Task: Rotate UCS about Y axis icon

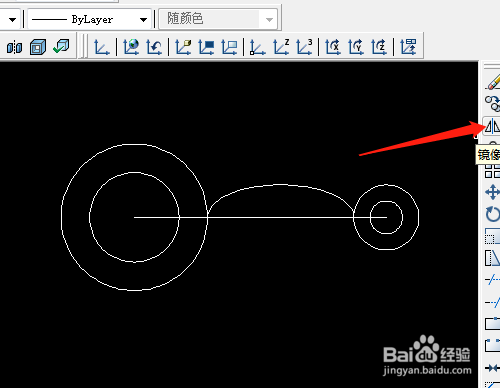Action: tap(356, 47)
